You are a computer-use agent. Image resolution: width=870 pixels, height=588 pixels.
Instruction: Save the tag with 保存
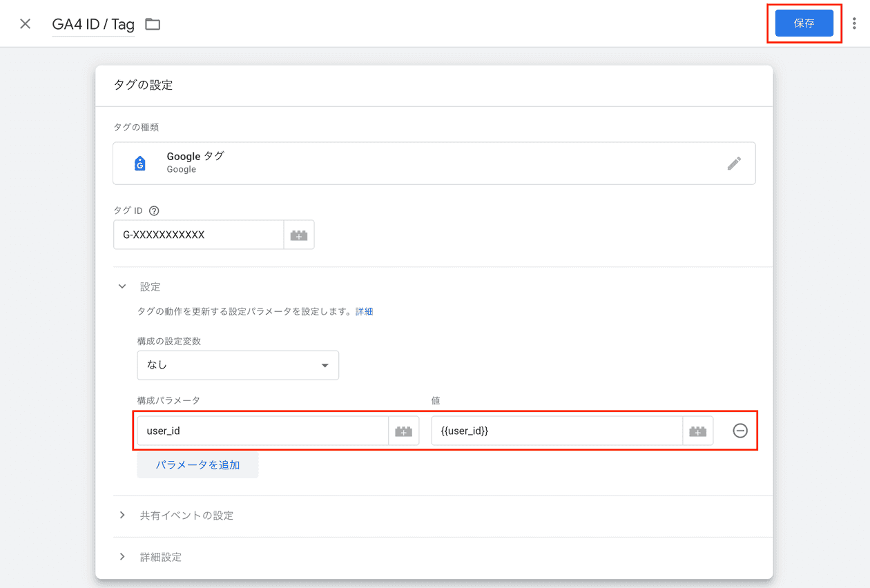804,23
